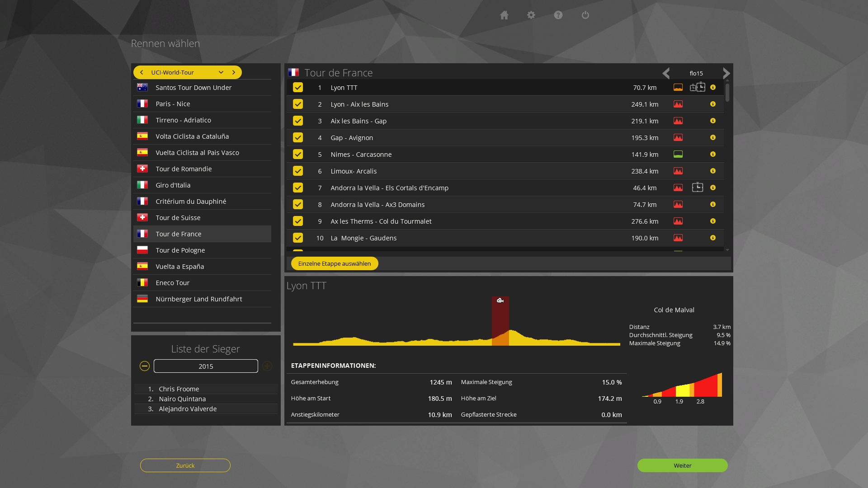
Task: Toggle checkbox for Gap - Avignon stage
Action: (298, 137)
